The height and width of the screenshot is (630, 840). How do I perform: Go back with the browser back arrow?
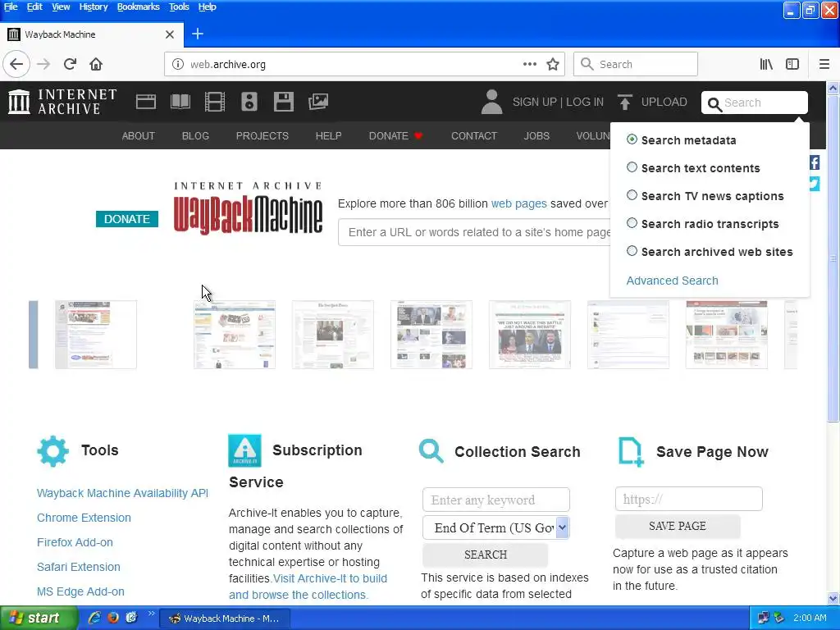(x=16, y=64)
